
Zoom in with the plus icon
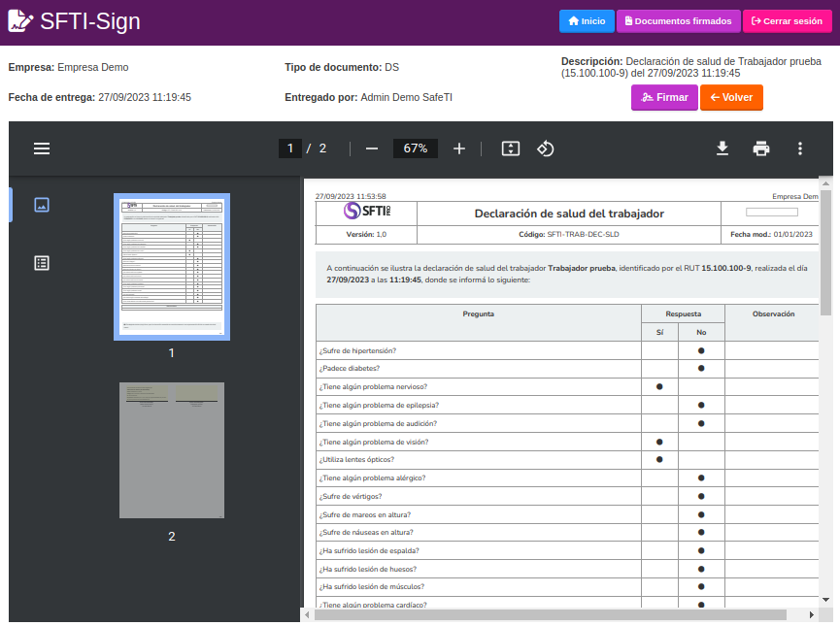pos(459,148)
